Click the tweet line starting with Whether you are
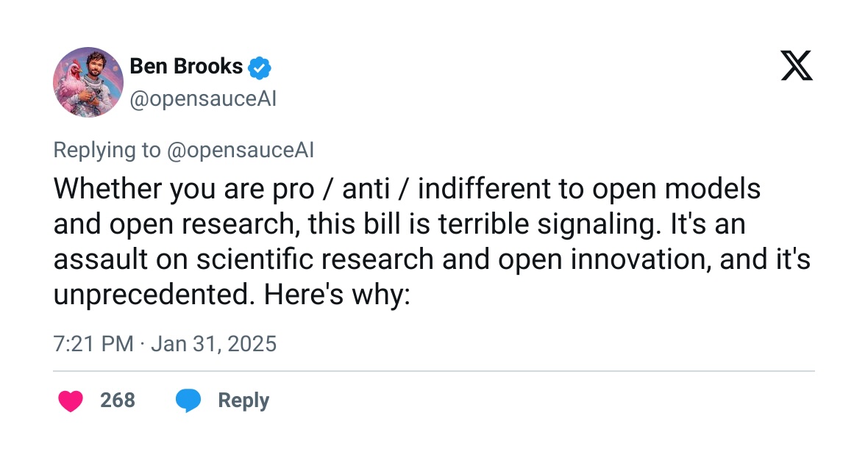Screen dimensions: 868x460 coord(407,189)
